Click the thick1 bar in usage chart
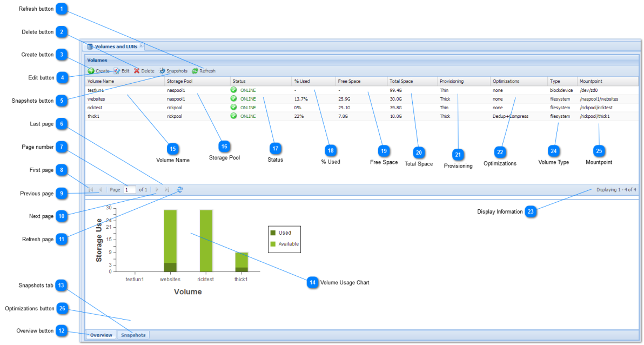Image resolution: width=644 pixels, height=345 pixels. point(242,262)
